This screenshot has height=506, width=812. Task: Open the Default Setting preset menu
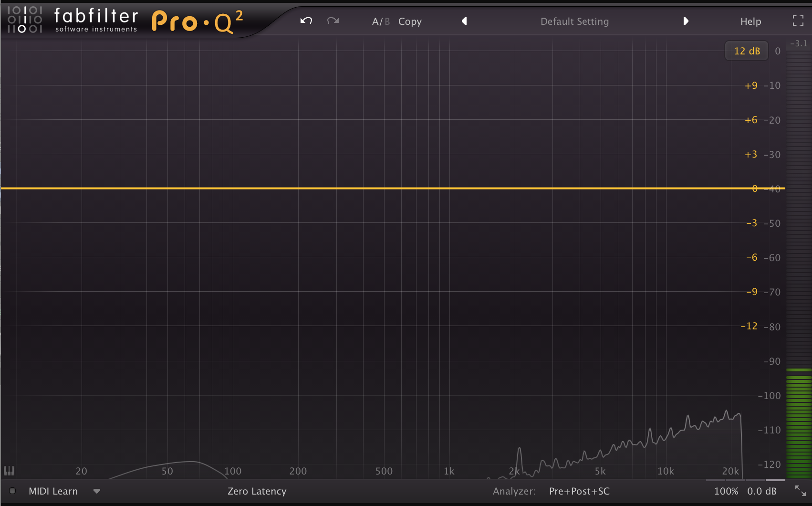(x=574, y=21)
